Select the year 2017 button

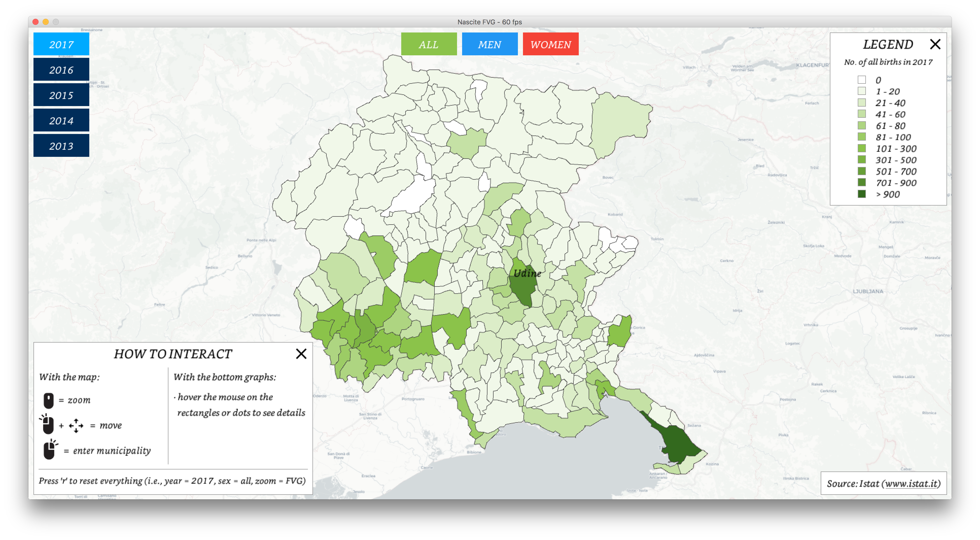(61, 44)
